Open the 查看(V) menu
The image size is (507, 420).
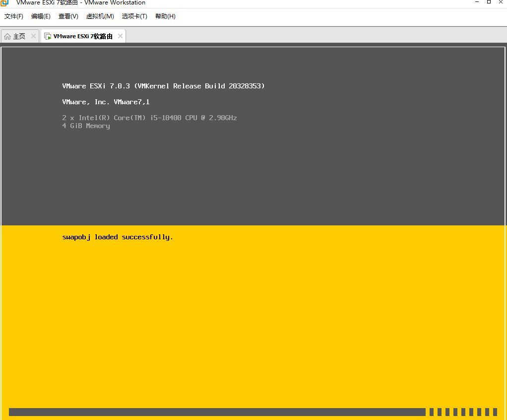click(x=68, y=16)
